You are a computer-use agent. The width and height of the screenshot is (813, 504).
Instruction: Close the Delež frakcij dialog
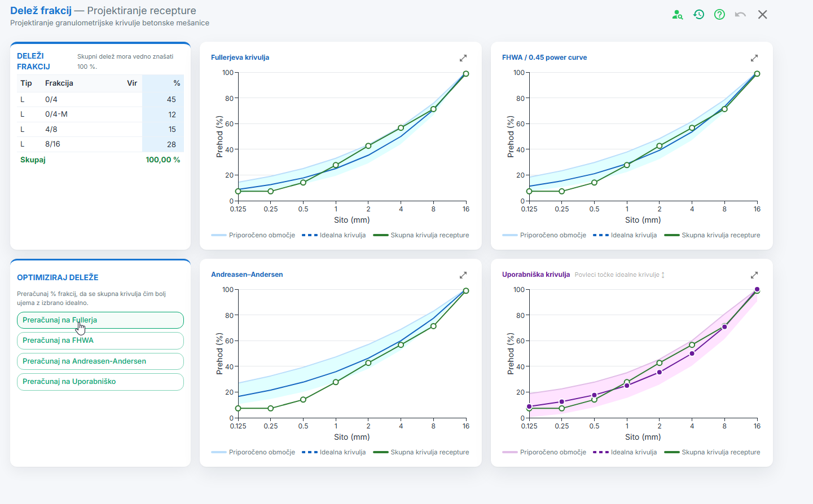[x=762, y=15]
